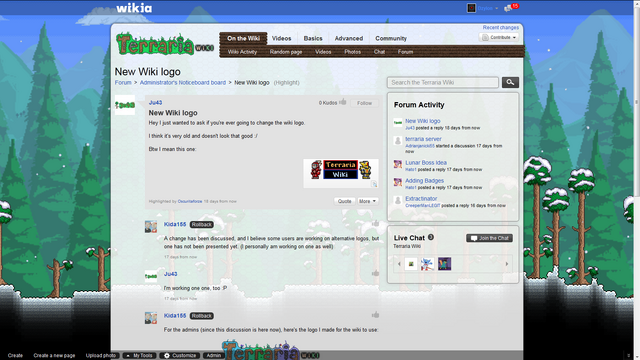Click Upload photo in bottom toolbar

point(101,356)
